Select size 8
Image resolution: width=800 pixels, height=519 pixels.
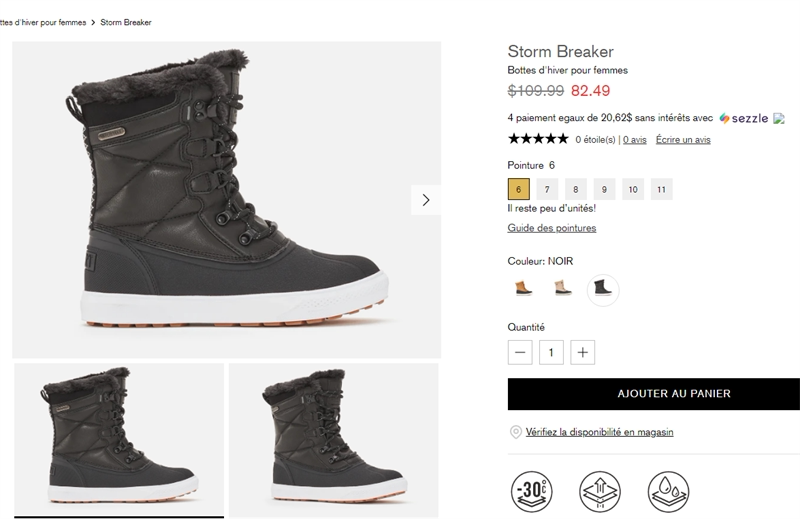point(574,189)
